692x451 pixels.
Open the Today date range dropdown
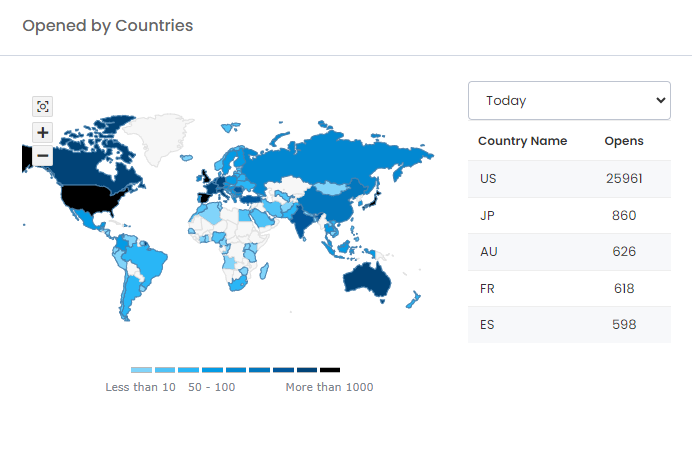(x=569, y=100)
